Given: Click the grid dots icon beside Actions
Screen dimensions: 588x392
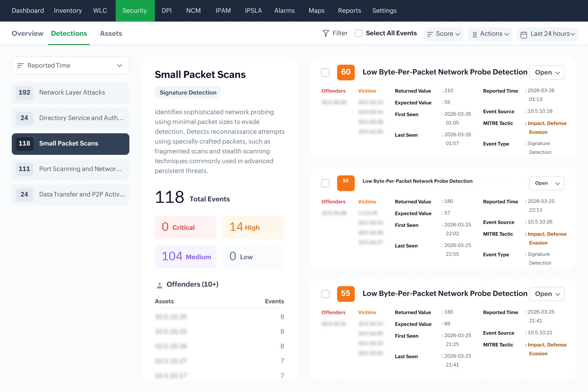Looking at the screenshot, I should [x=475, y=34].
